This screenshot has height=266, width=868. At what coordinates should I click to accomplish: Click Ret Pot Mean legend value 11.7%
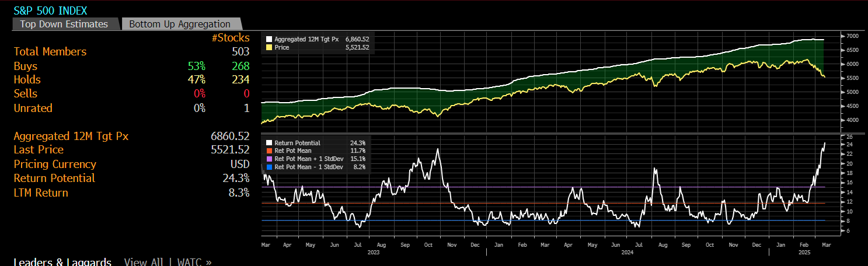coord(358,150)
